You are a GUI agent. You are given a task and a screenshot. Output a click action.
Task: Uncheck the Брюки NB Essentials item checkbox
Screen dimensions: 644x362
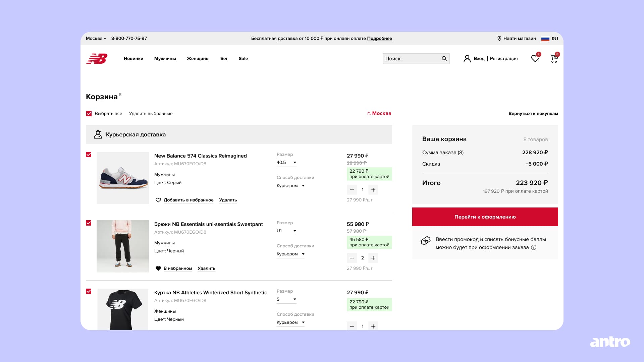pyautogui.click(x=89, y=223)
